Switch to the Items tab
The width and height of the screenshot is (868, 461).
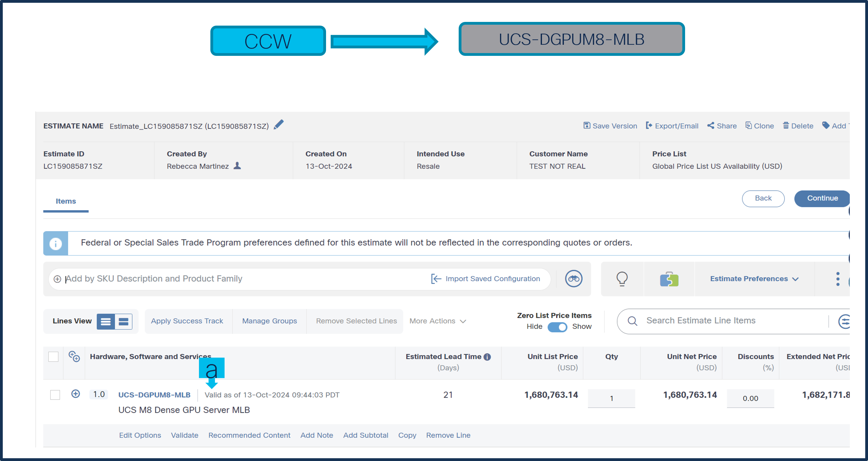(66, 201)
